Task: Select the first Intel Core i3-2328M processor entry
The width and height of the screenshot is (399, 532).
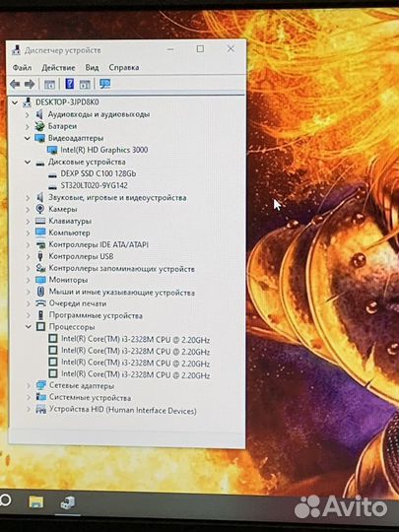Action: [x=135, y=339]
